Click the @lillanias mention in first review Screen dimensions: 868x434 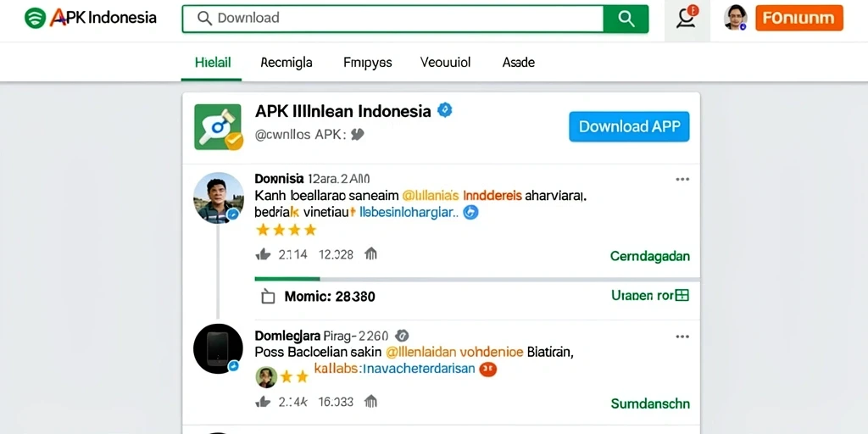tap(430, 196)
